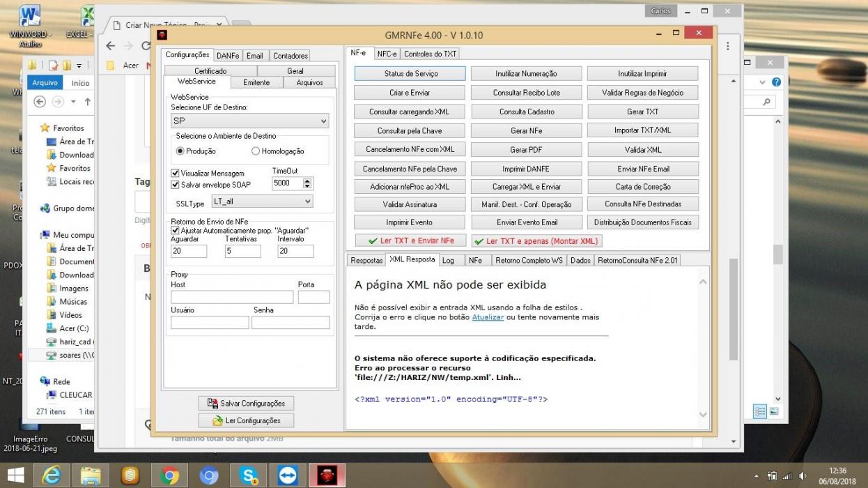Image resolution: width=868 pixels, height=488 pixels.
Task: Open the Retorno Completo WS tab
Action: pyautogui.click(x=529, y=260)
